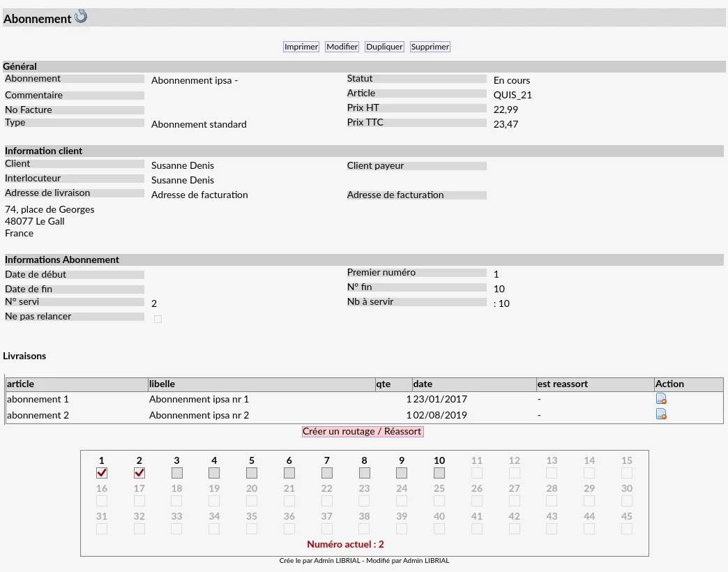Click the refresh icon beside Abonnement title
Screen dimensions: 728x572
[81, 16]
